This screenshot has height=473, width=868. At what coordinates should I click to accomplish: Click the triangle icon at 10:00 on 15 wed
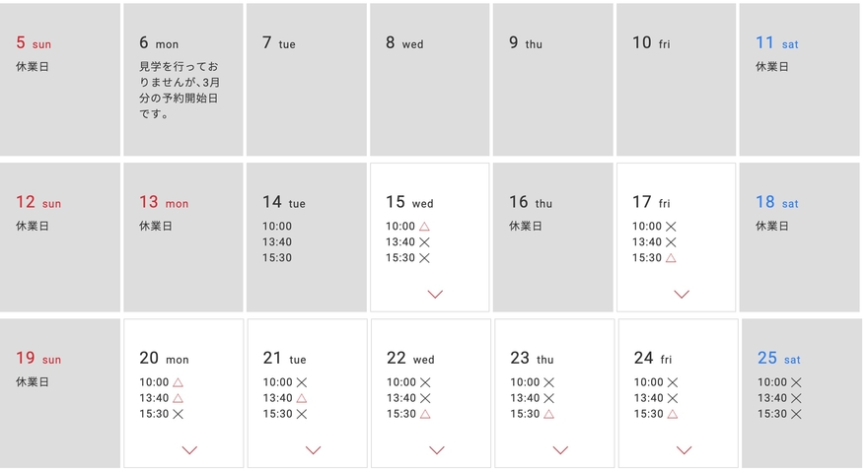(424, 227)
